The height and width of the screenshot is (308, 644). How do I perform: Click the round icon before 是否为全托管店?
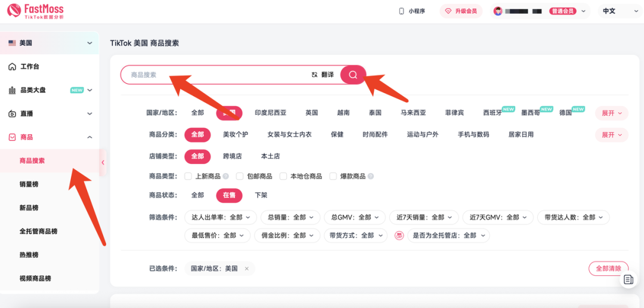(399, 236)
